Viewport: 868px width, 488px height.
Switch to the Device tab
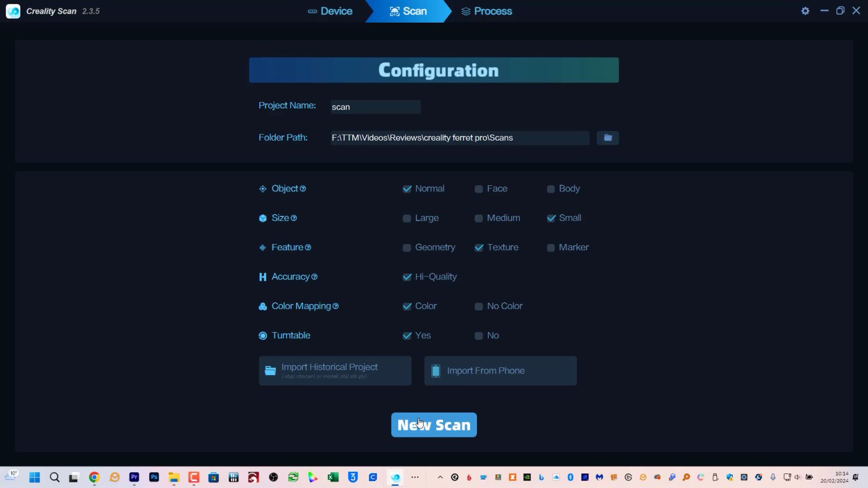coord(330,11)
